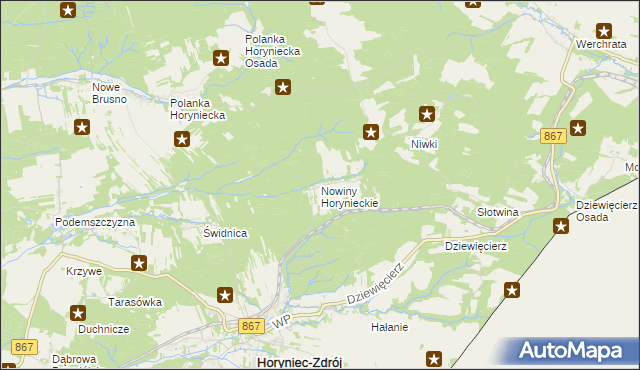Click the Tarasówka label
Viewport: 640px width, 370px height.
tap(135, 302)
